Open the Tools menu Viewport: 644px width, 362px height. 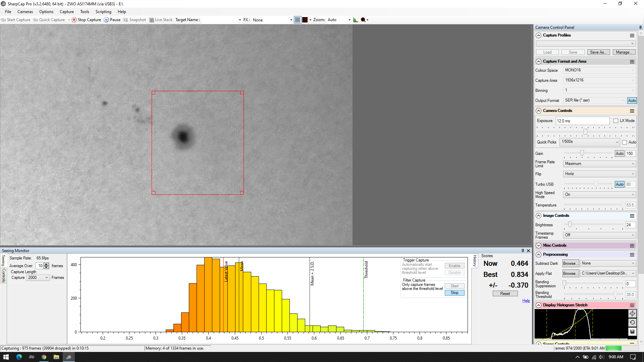pyautogui.click(x=85, y=12)
